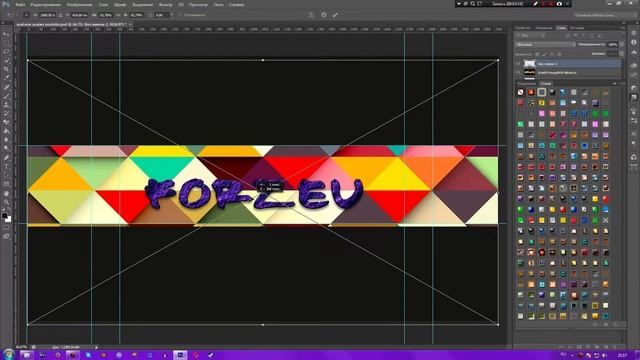The width and height of the screenshot is (640, 360).
Task: Select the Crop tool
Action: pyautogui.click(x=6, y=69)
